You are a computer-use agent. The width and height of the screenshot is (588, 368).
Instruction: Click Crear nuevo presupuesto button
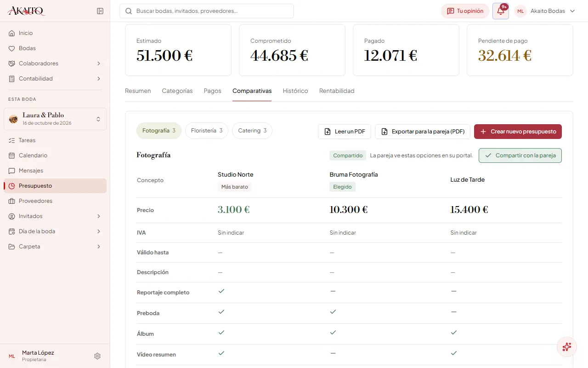[518, 132]
